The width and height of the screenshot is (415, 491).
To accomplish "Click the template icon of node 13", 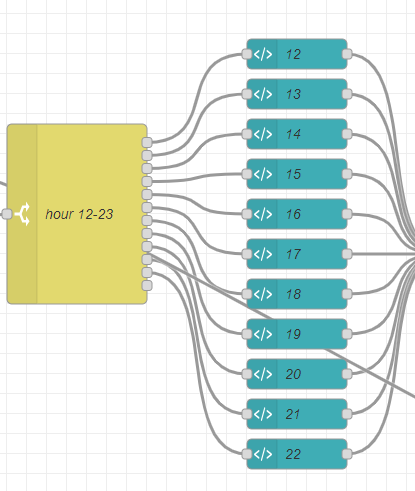I will click(263, 94).
